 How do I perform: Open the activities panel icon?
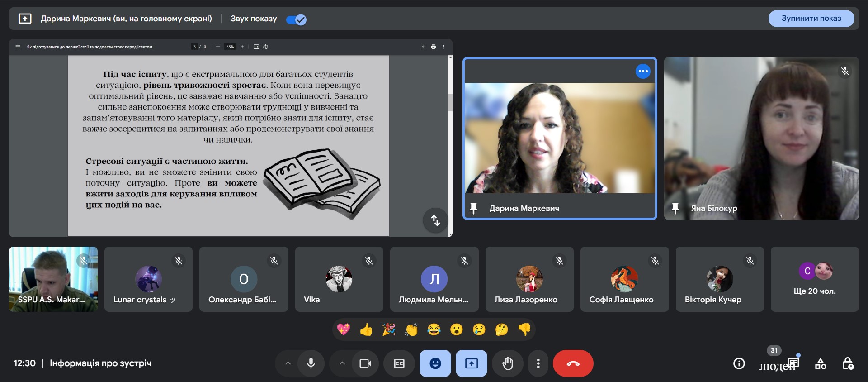821,363
